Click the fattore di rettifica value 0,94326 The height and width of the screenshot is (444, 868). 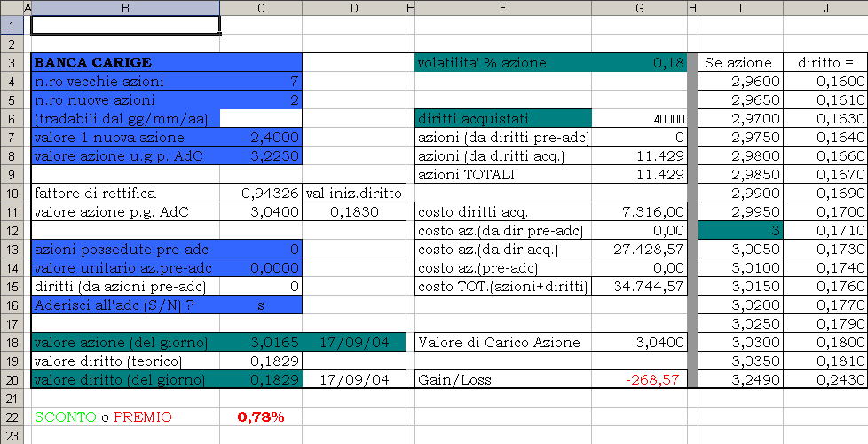(x=261, y=193)
